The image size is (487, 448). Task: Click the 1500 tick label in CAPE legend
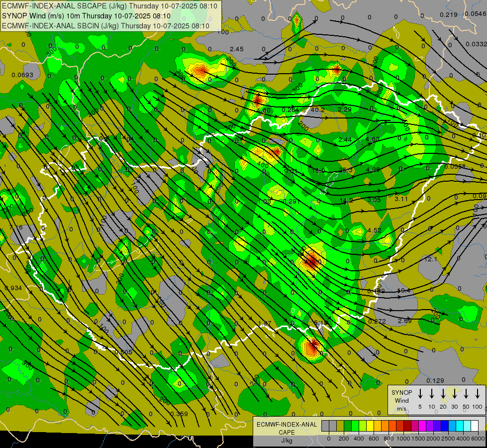(x=418, y=439)
